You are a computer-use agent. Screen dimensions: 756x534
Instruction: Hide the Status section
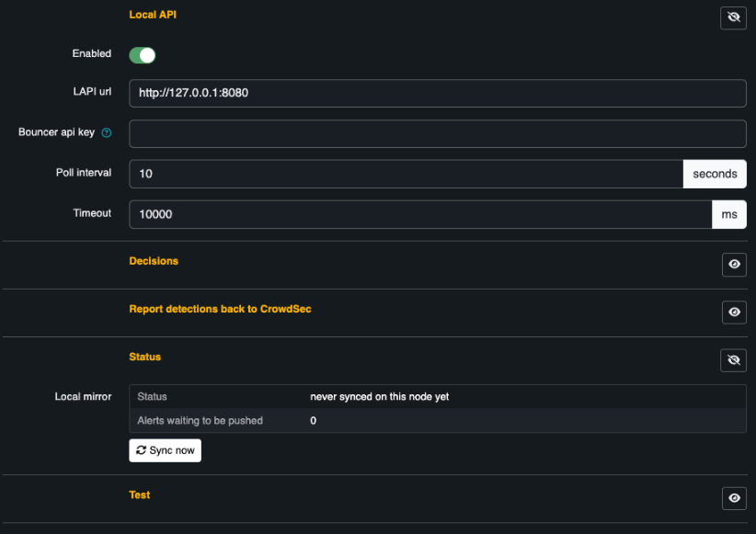(733, 360)
